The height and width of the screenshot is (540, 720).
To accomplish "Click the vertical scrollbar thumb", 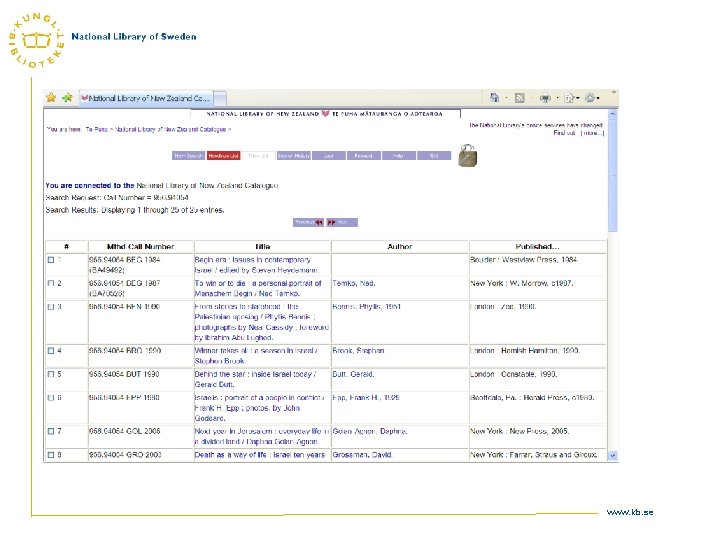I will [613, 175].
